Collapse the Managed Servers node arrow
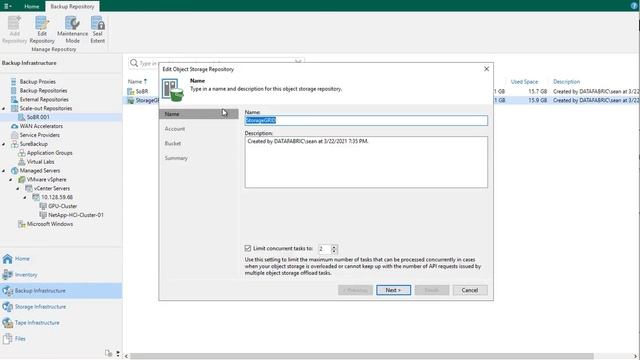 click(4, 171)
